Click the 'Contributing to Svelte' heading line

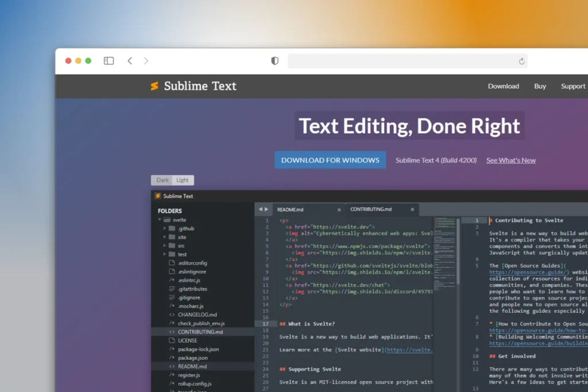pos(526,220)
